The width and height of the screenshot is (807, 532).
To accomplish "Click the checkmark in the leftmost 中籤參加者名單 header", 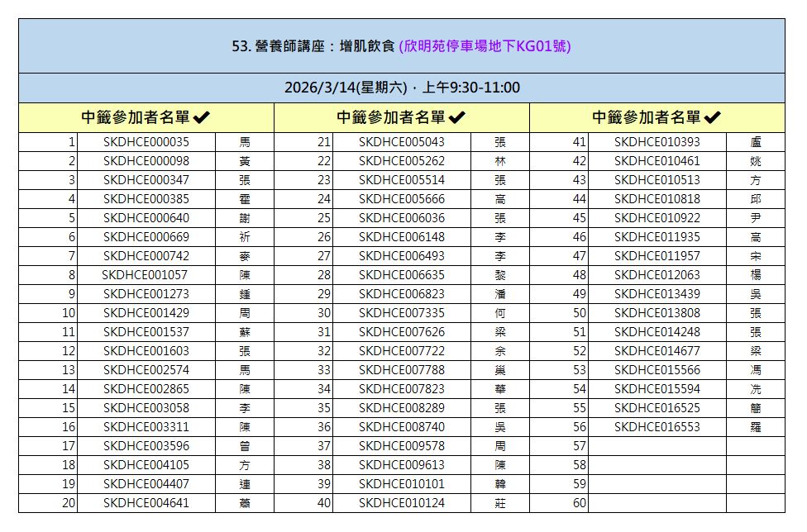I will 201,118.
